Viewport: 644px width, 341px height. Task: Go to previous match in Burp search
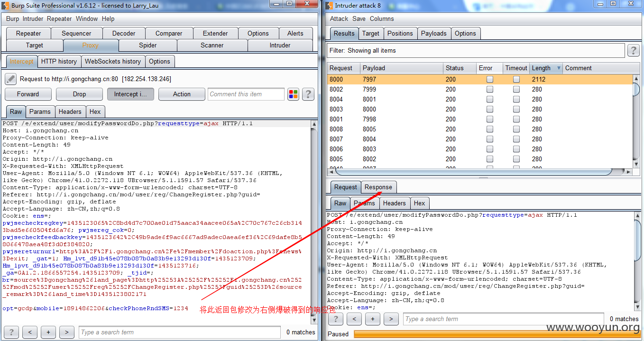pos(29,332)
